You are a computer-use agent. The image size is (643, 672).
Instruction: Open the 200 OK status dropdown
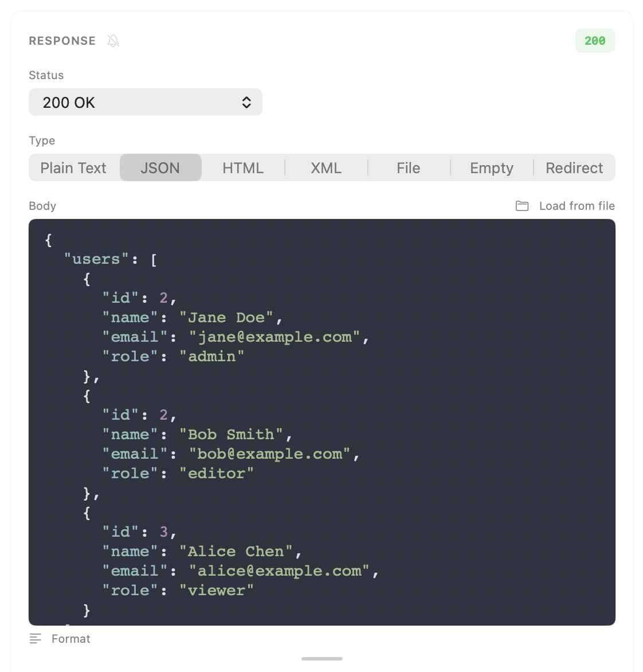click(145, 102)
